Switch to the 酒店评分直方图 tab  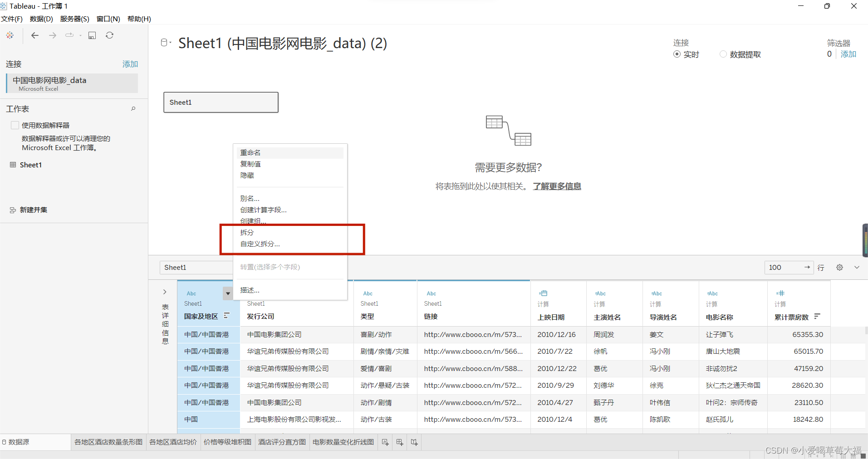pos(282,442)
